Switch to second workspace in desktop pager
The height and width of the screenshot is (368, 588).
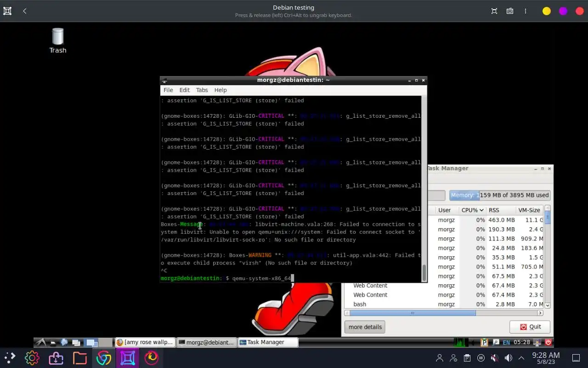106,342
